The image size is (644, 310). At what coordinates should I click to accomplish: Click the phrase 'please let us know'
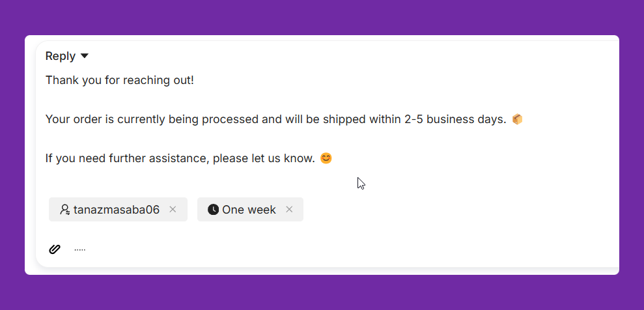pyautogui.click(x=268, y=158)
